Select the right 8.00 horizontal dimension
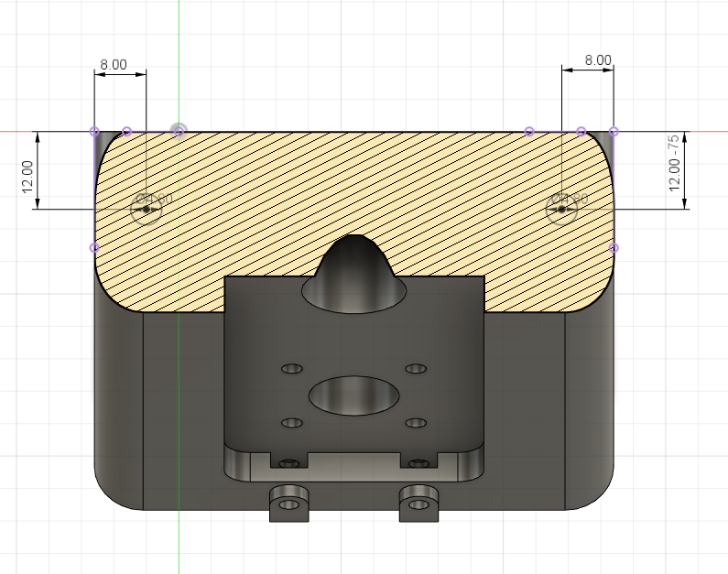728x574 pixels. point(598,60)
